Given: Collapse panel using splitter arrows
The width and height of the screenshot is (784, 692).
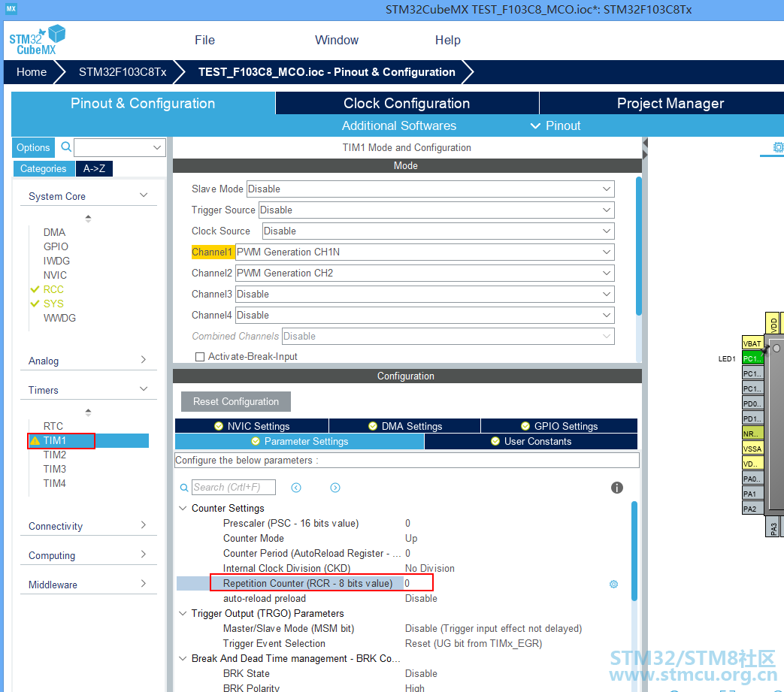Looking at the screenshot, I should tap(645, 149).
